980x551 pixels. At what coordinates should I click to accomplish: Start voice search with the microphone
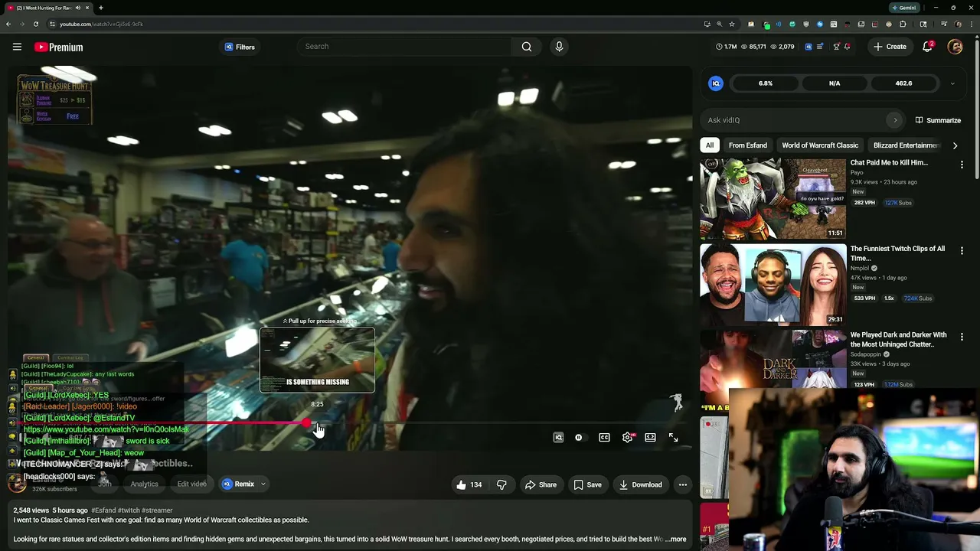pos(559,47)
